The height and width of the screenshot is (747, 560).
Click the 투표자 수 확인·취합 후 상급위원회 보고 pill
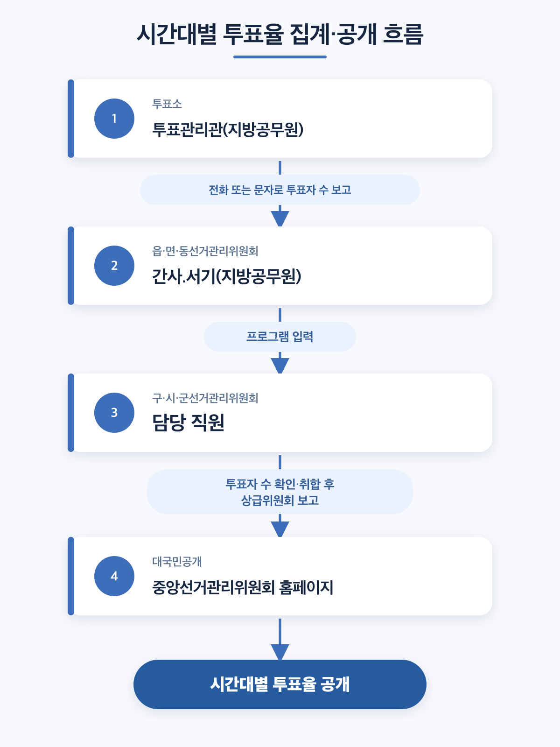click(280, 492)
